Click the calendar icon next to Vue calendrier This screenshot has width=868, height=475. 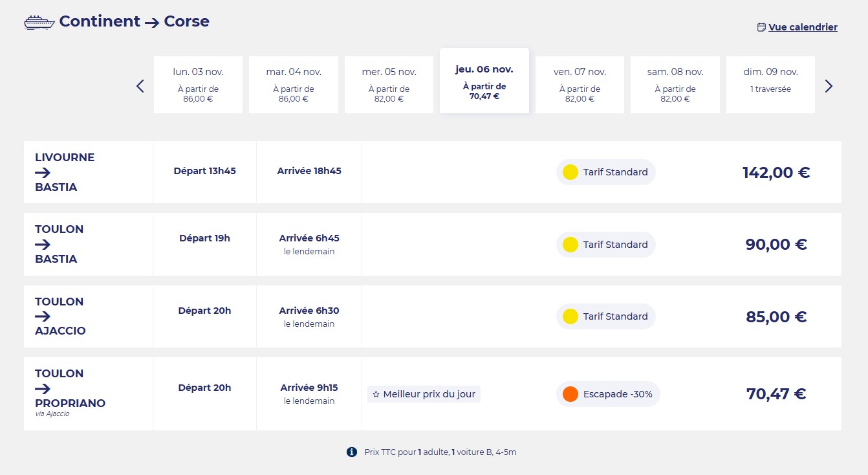click(761, 27)
